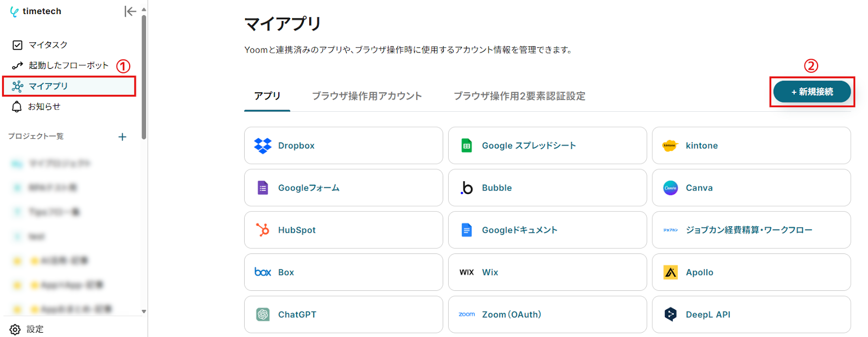Select マイアプリ in sidebar
The width and height of the screenshot is (868, 337).
click(x=69, y=86)
